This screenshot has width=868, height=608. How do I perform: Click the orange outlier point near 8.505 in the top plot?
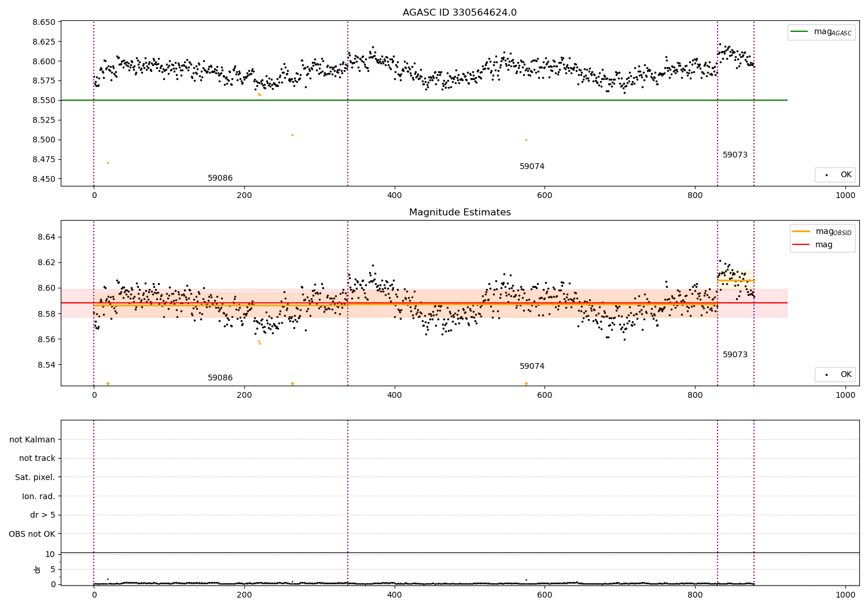292,135
